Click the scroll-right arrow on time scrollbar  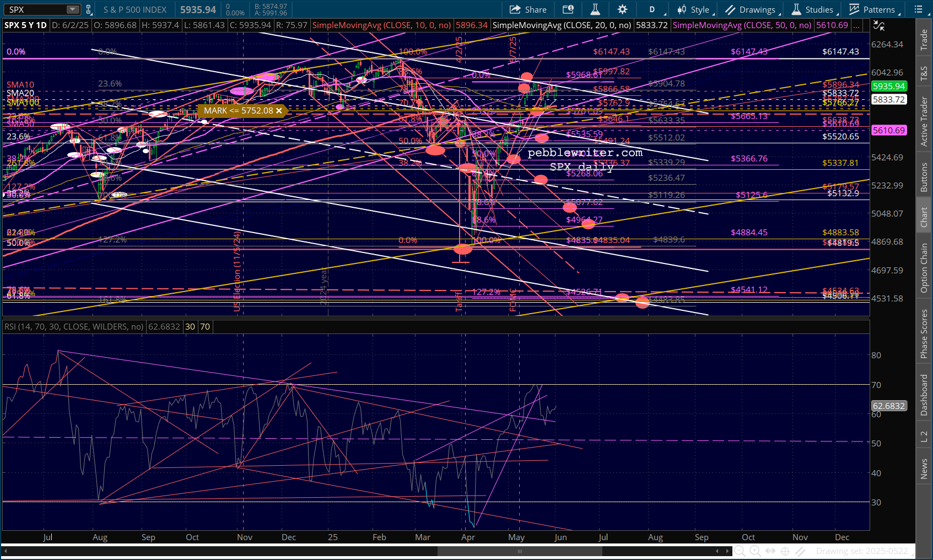727,551
